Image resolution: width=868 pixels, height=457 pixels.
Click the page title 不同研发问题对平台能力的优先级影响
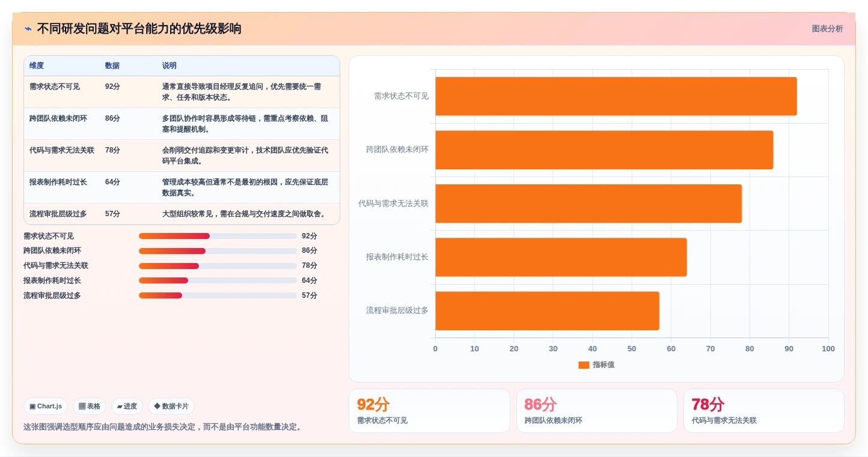(x=139, y=29)
